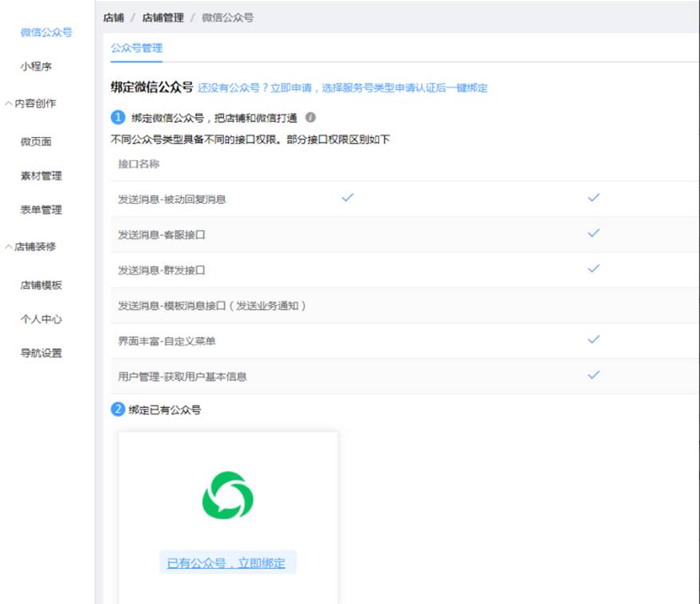Click the checkmark in 群发接口 row
The width and height of the screenshot is (700, 604).
click(593, 268)
